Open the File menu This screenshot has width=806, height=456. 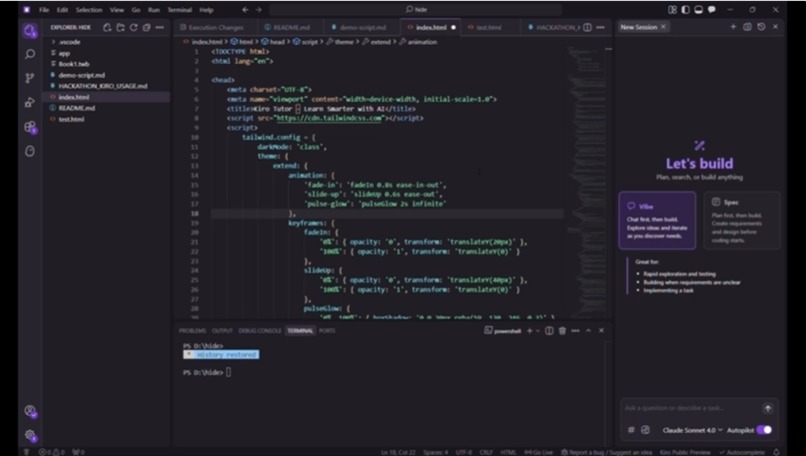click(x=44, y=10)
